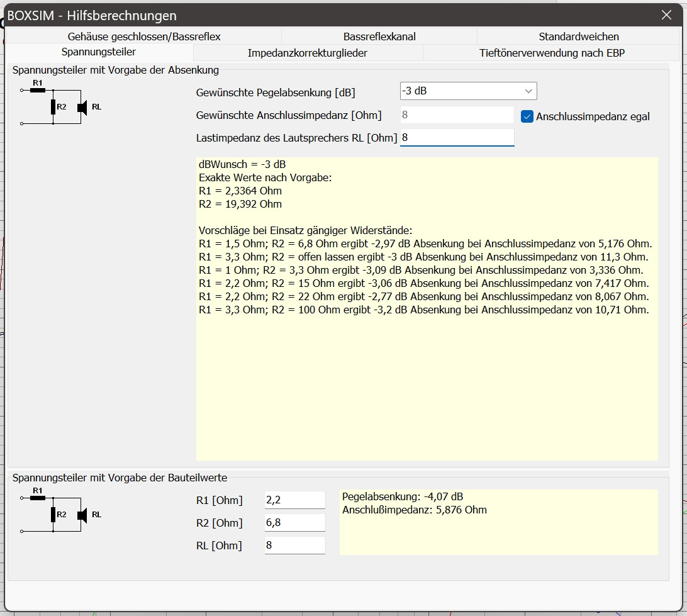The image size is (687, 616).
Task: Click the R1 [Ohm] input field
Action: (x=294, y=500)
